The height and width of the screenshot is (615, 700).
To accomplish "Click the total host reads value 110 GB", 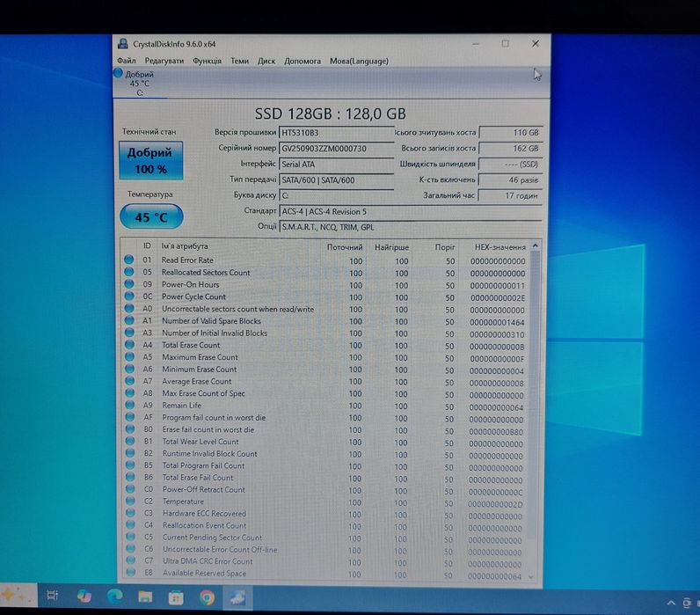I will (511, 133).
